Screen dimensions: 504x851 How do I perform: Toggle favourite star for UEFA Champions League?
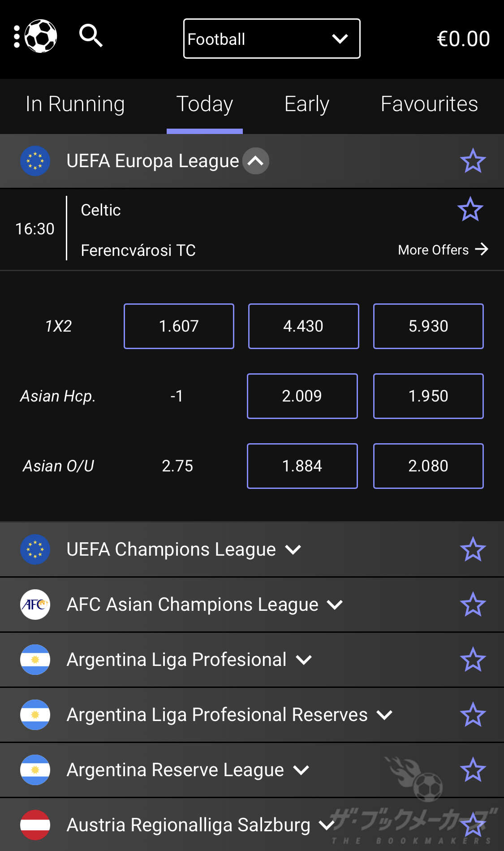[x=473, y=549]
